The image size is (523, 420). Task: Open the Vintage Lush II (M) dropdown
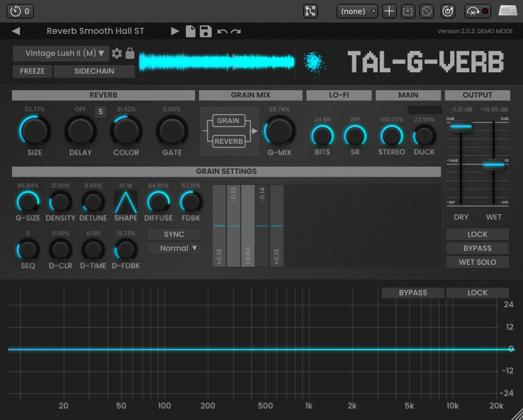[x=61, y=54]
